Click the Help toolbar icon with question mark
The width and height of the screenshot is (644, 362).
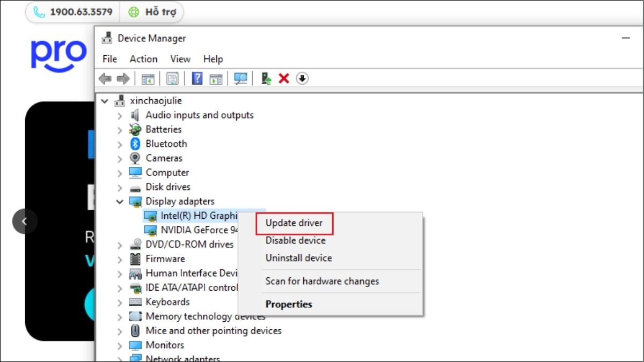pyautogui.click(x=197, y=79)
